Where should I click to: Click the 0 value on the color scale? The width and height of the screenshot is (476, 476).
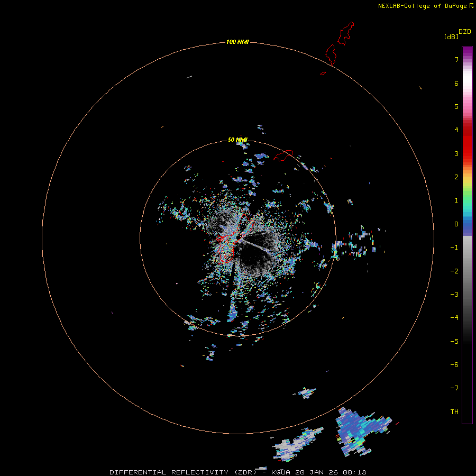pos(456,224)
